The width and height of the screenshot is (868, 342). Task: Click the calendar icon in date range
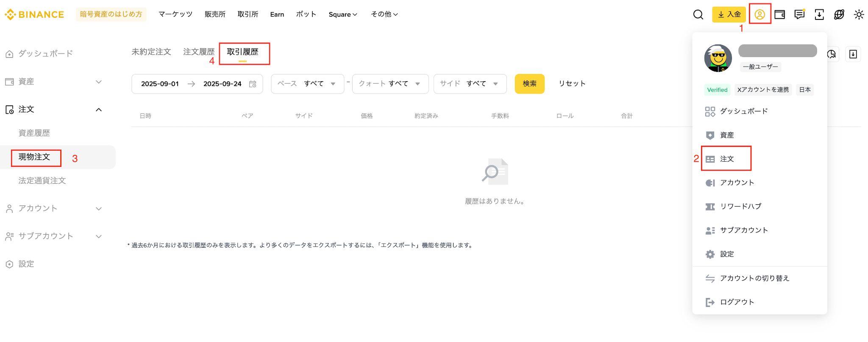253,84
